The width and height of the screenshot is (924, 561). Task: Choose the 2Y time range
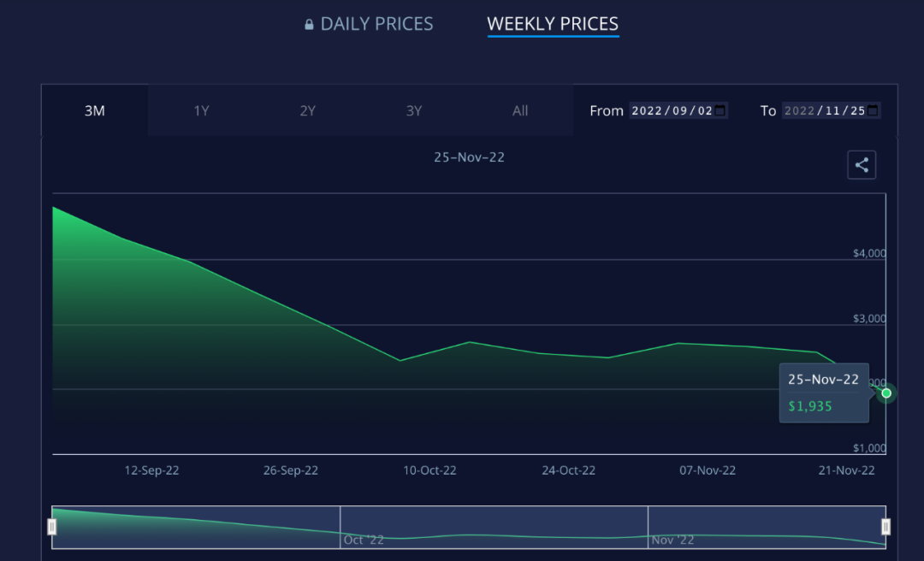point(307,110)
